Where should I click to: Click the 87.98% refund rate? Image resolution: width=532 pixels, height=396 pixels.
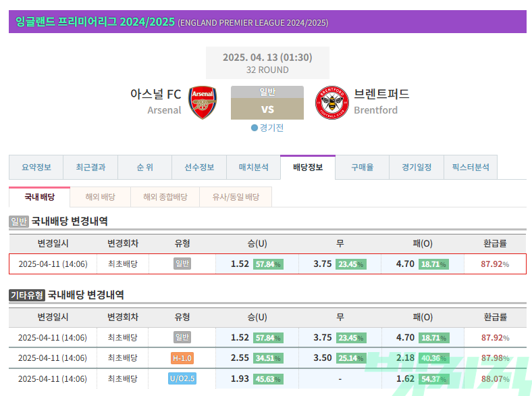(495, 358)
